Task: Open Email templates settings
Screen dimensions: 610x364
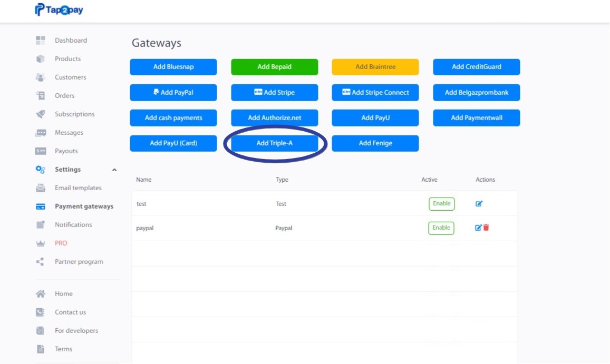Action: (78, 188)
